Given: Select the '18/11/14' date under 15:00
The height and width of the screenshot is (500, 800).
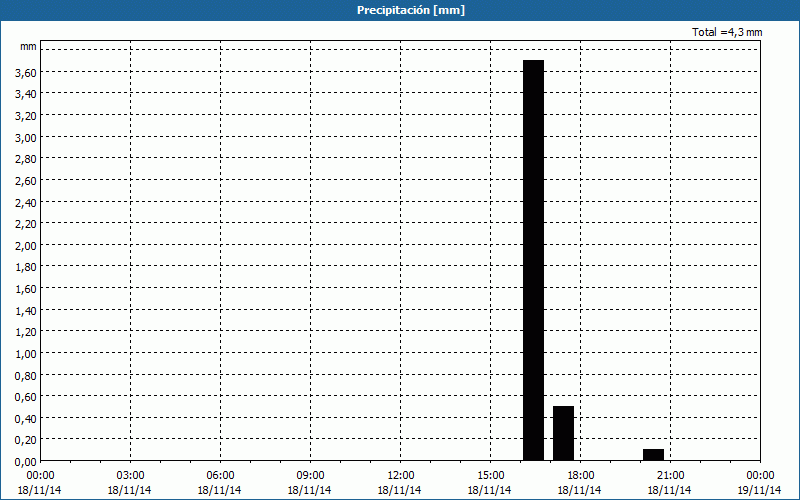Looking at the screenshot, I should click(489, 490).
